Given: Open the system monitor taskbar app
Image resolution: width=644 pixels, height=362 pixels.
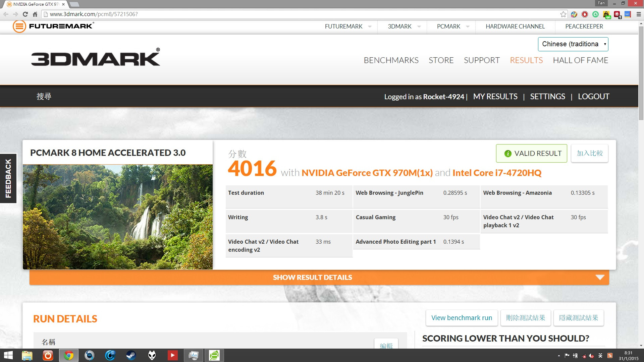Looking at the screenshot, I should click(x=194, y=355).
